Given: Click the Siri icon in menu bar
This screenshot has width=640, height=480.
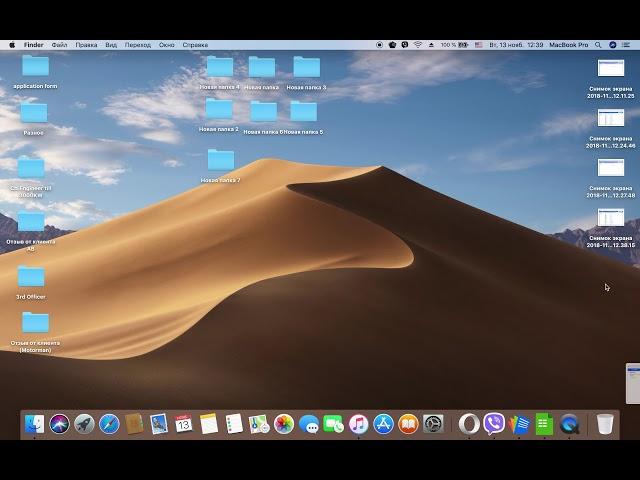Looking at the screenshot, I should [x=613, y=45].
